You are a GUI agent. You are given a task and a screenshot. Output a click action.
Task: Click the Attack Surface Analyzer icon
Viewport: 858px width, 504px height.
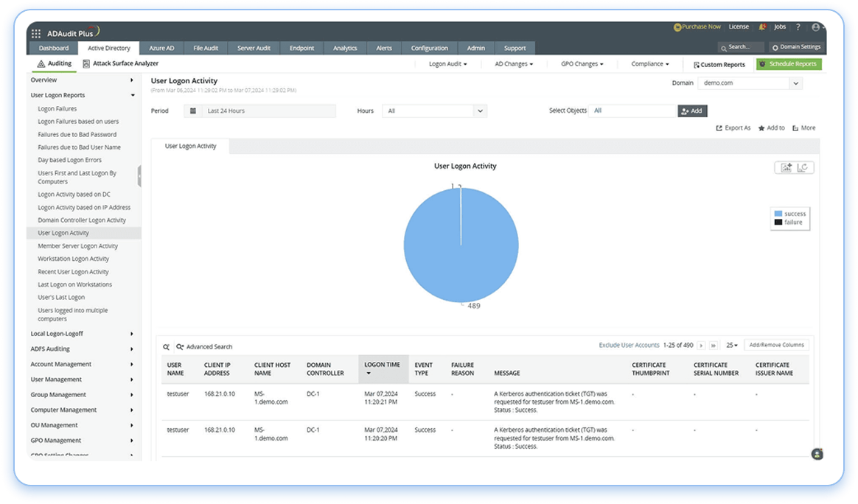point(86,64)
